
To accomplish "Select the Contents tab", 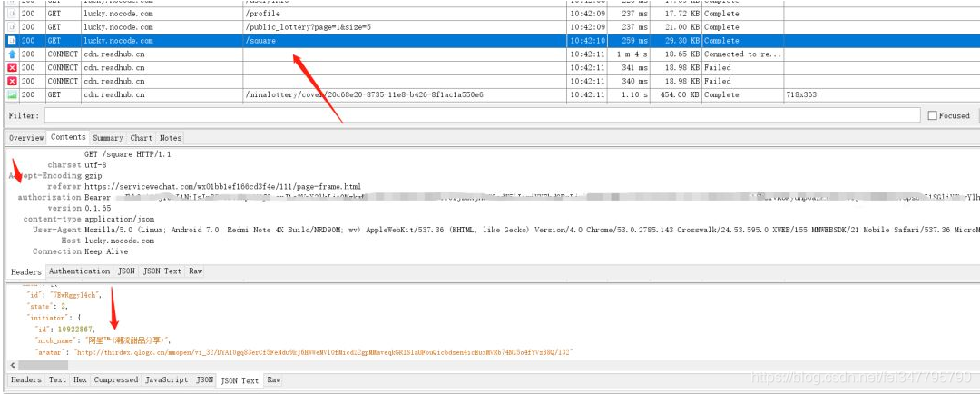I will pos(68,138).
